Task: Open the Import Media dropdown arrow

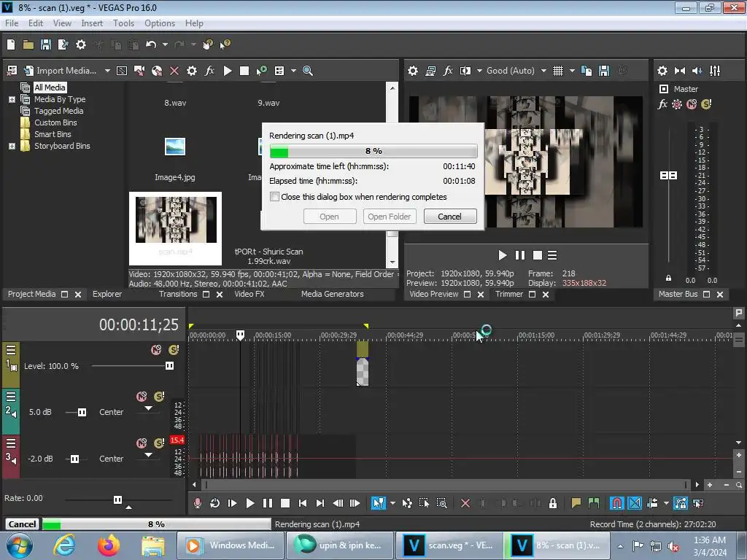Action: (107, 71)
